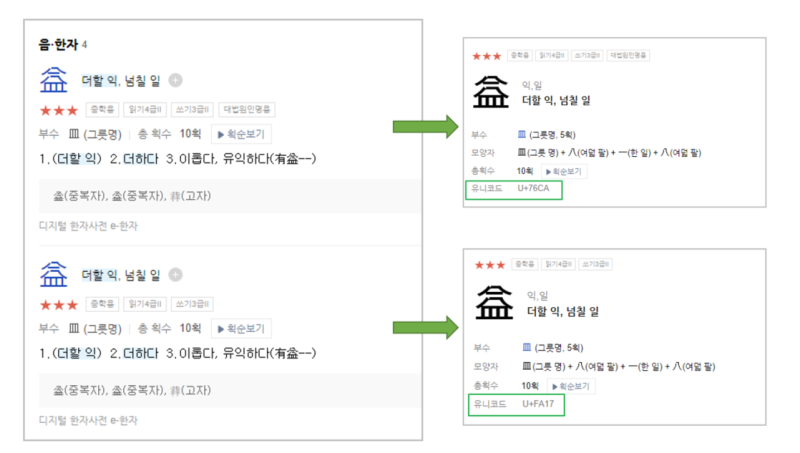Viewport: 800px width, 453px height.
Task: Open the second blue 益 character in the results list
Action: (x=54, y=274)
